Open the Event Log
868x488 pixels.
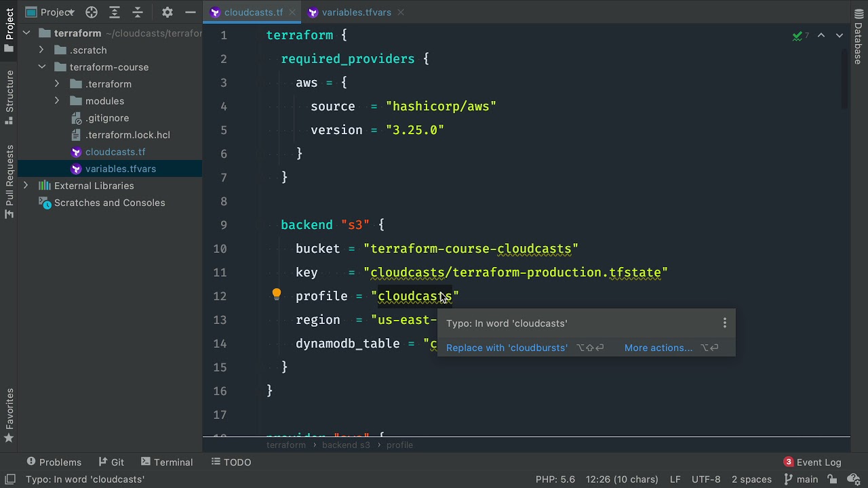point(812,462)
